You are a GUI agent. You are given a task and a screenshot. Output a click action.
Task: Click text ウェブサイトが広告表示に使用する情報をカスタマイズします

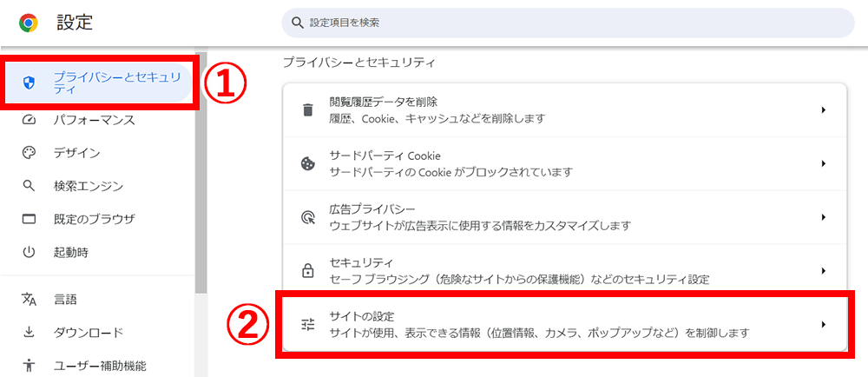[x=480, y=226]
